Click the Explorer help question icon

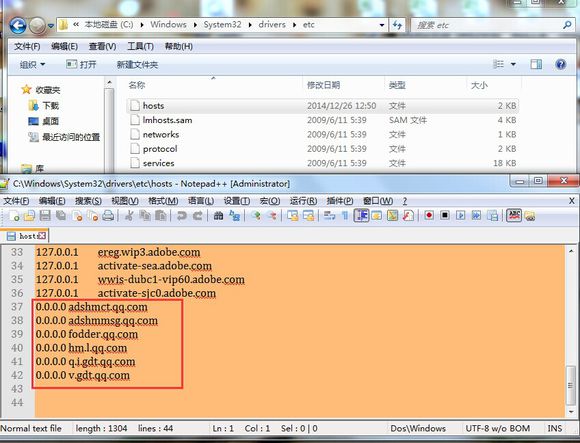click(561, 64)
